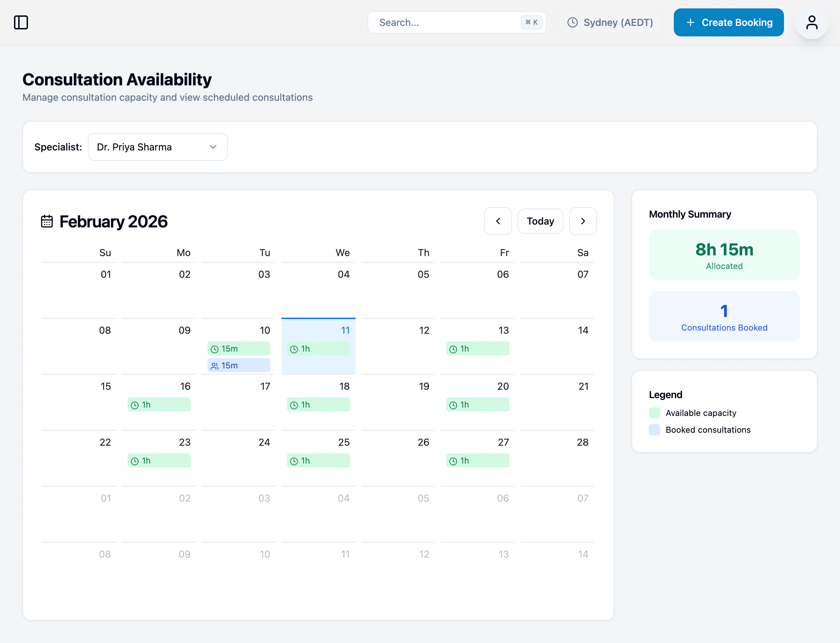Click the 8h 15m Allocated summary card
The width and height of the screenshot is (840, 643).
(x=723, y=255)
